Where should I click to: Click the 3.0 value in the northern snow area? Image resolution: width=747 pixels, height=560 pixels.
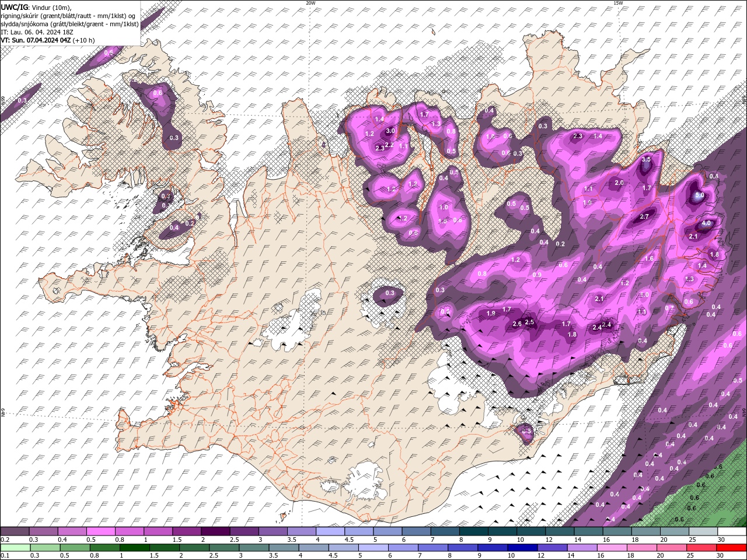point(390,131)
